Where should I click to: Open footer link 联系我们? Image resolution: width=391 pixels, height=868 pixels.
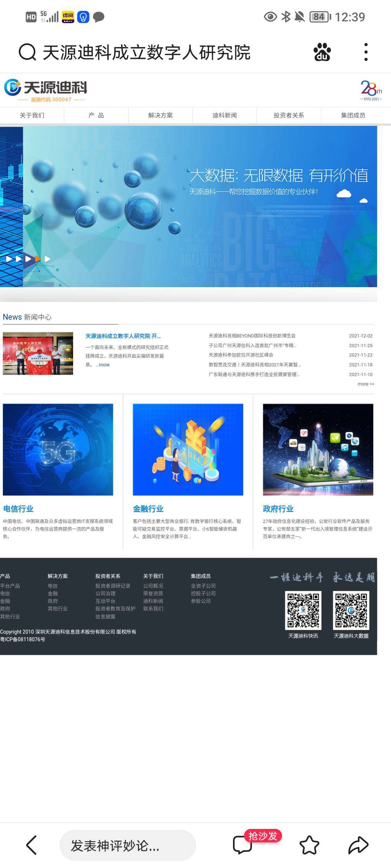(153, 609)
